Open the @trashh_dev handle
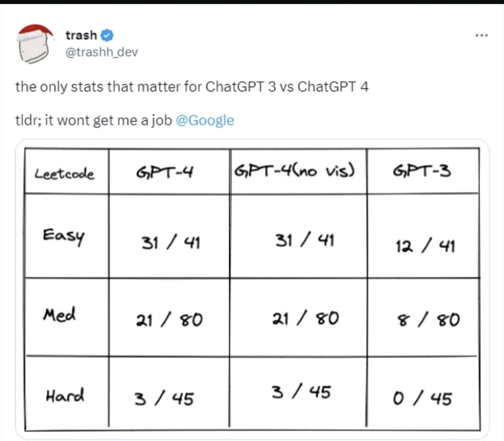Screen dimensions: 504x441 tap(102, 52)
